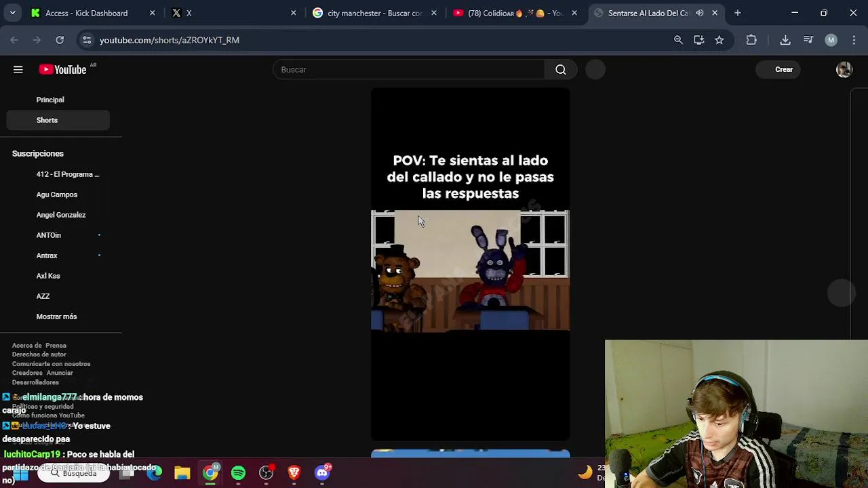
Task: Switch to the Colidioar YouTube tab
Action: (x=515, y=13)
